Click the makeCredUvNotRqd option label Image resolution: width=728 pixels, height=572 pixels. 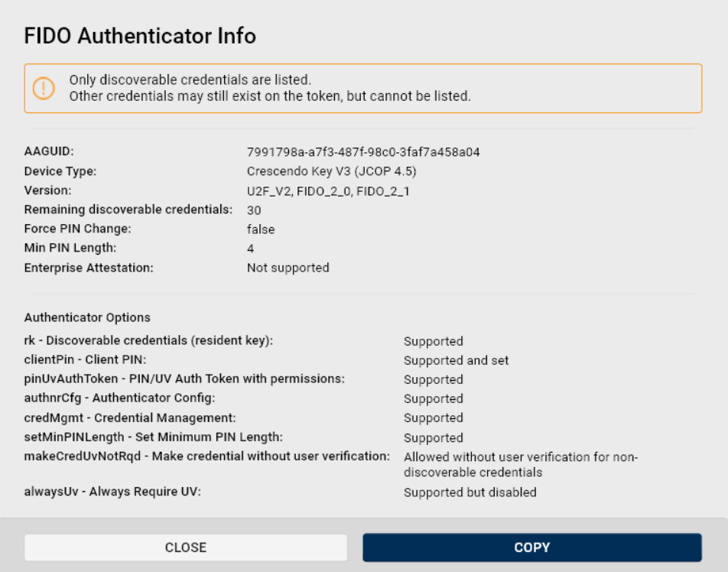tap(207, 457)
